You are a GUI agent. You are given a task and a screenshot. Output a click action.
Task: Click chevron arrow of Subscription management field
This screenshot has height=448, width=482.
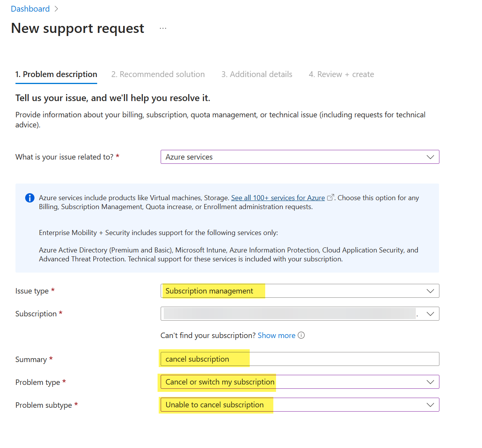coord(430,291)
